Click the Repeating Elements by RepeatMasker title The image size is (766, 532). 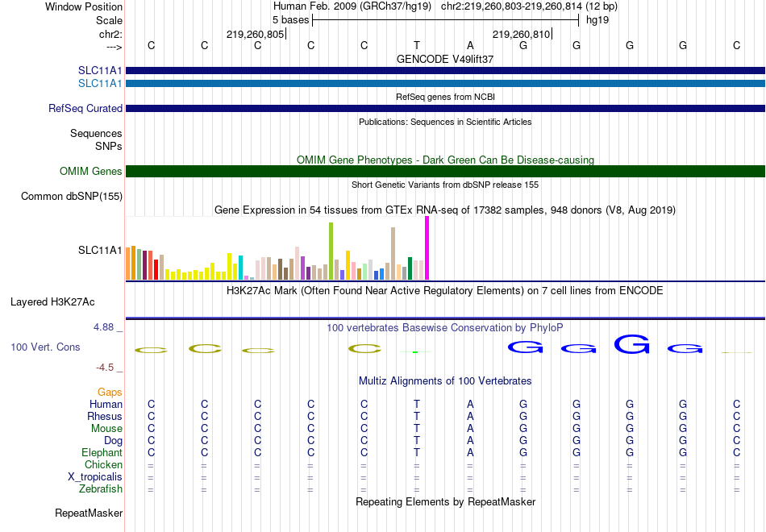[x=446, y=501]
